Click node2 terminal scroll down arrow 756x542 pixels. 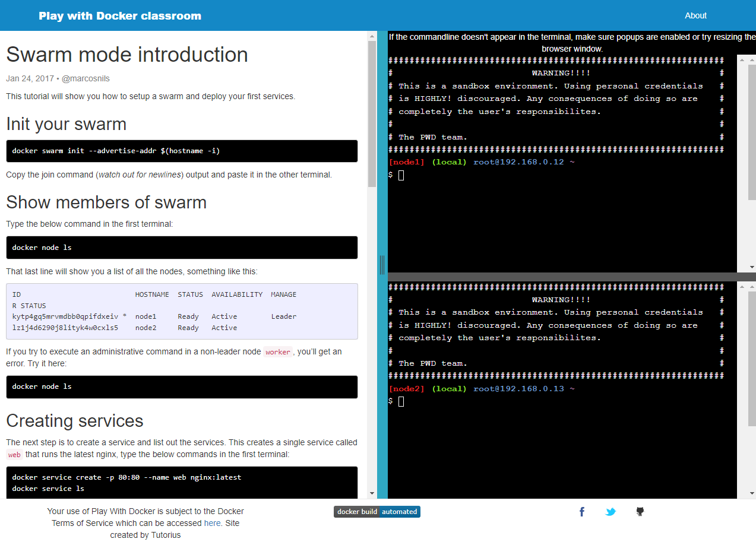pyautogui.click(x=751, y=493)
